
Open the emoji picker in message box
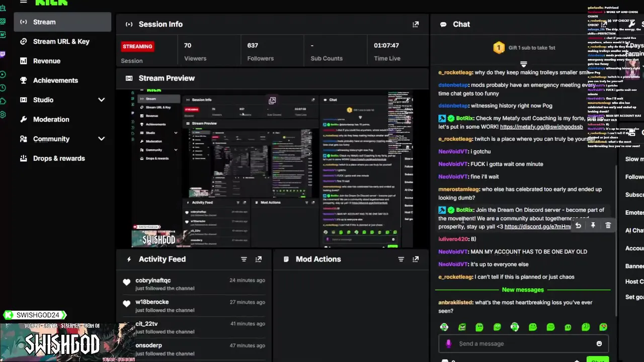tap(599, 343)
